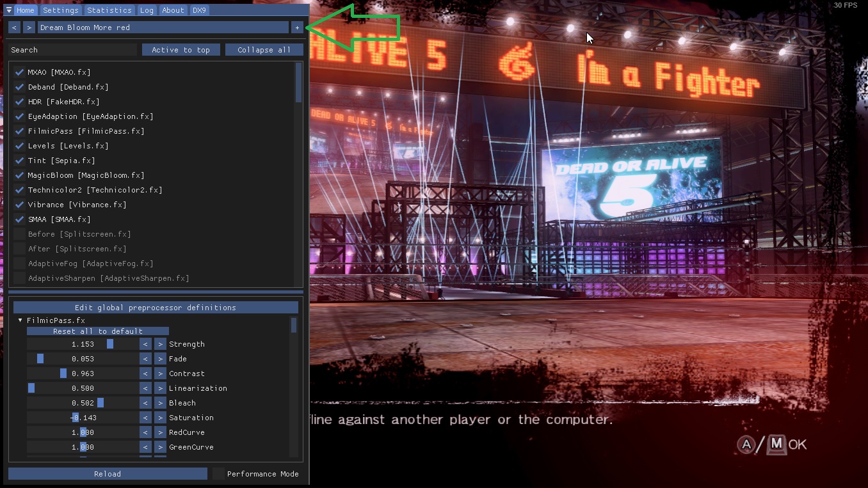Collapse the ReShade overlay with the triangle icon
The width and height of the screenshot is (868, 488).
(9, 10)
